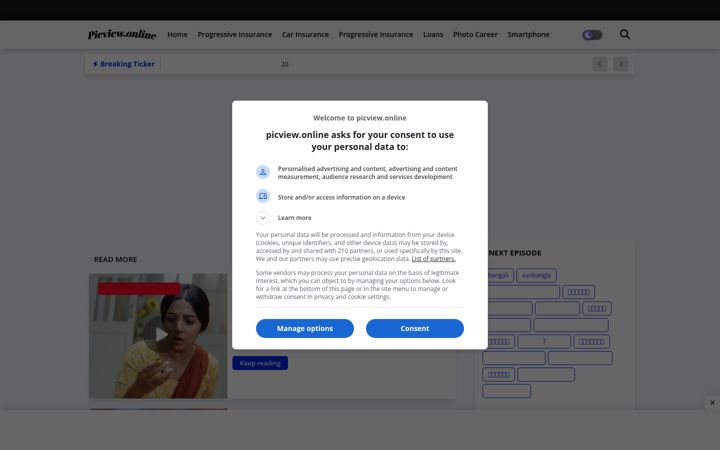Open the Car Insurance menu item

305,34
